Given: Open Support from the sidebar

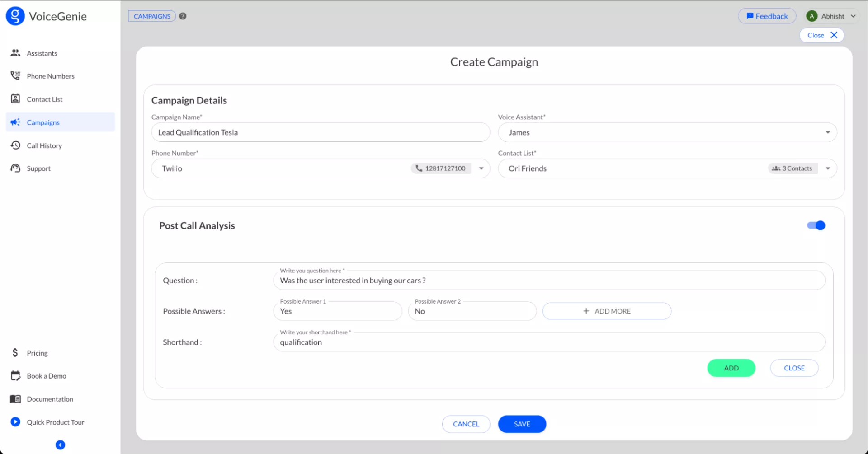Looking at the screenshot, I should tap(38, 168).
